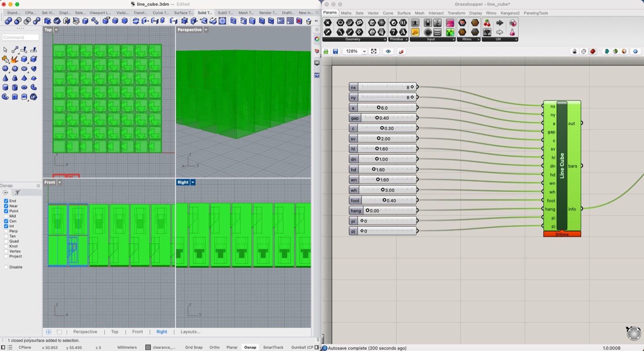Toggle Grid Snap in Rhino status bar
Screen dimensions: 644x351
pyautogui.click(x=194, y=347)
